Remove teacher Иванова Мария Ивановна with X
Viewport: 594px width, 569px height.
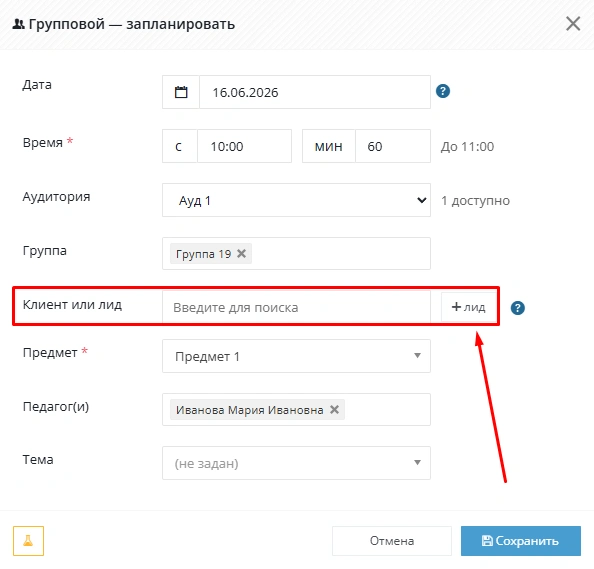coord(334,410)
